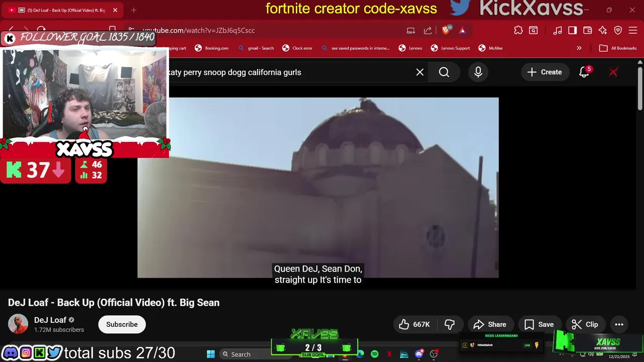Open the Clock error bookmark
Image resolution: width=644 pixels, height=362 pixels.
pyautogui.click(x=297, y=48)
